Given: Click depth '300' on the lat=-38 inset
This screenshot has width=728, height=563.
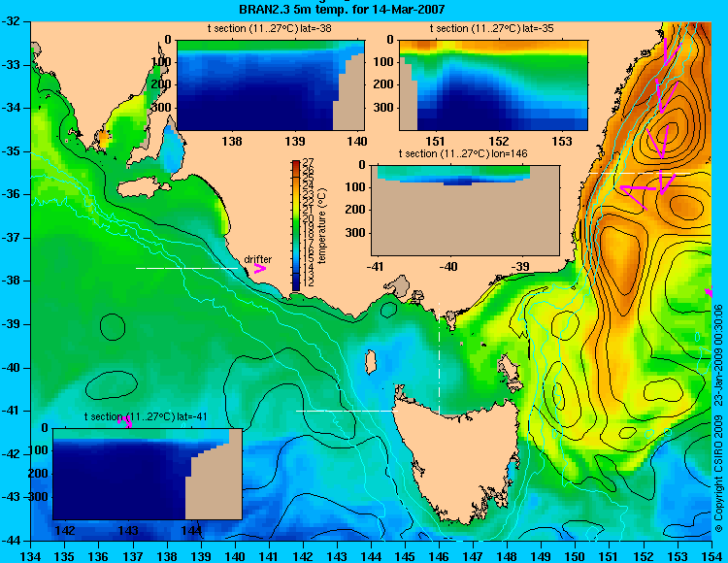Looking at the screenshot, I should point(163,108).
